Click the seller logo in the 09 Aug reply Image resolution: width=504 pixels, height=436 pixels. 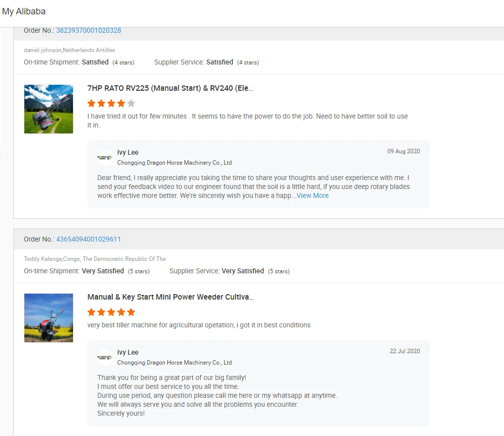[105, 157]
